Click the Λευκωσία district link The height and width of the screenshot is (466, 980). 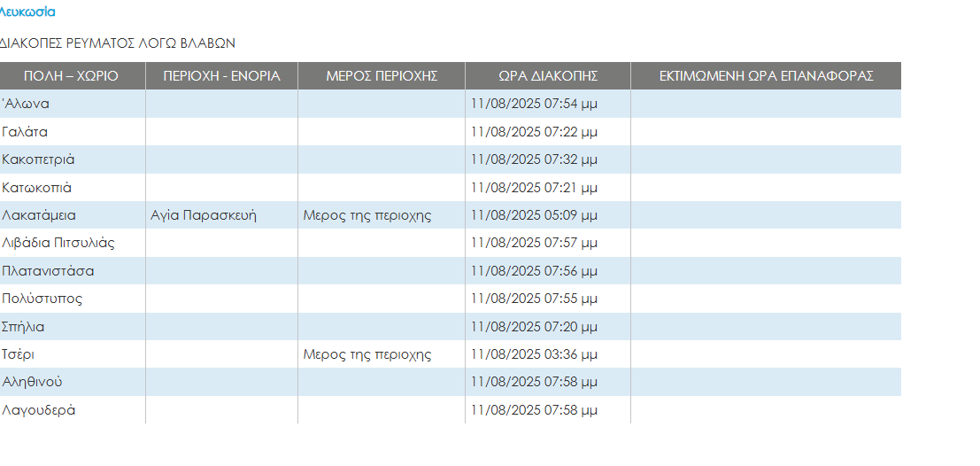tap(27, 12)
